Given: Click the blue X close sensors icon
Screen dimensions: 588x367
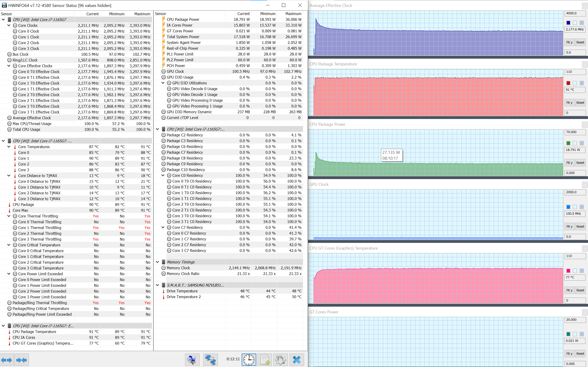Looking at the screenshot, I should [x=296, y=360].
